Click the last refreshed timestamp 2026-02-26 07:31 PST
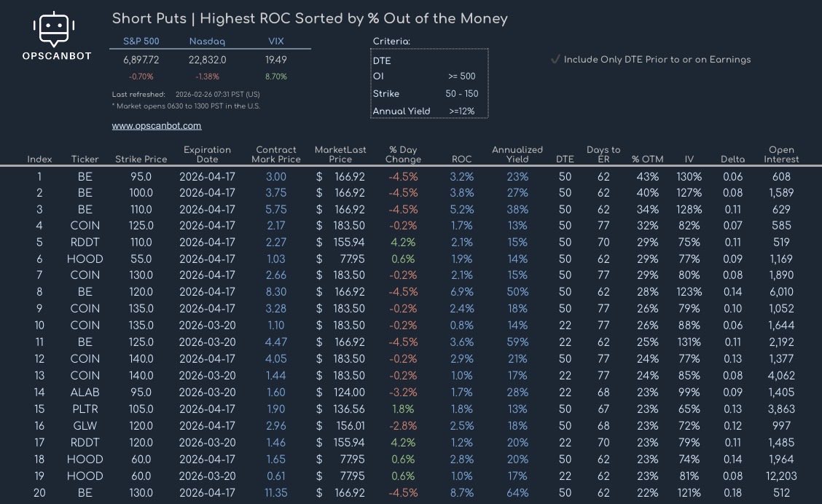This screenshot has height=504, width=822. [x=218, y=94]
